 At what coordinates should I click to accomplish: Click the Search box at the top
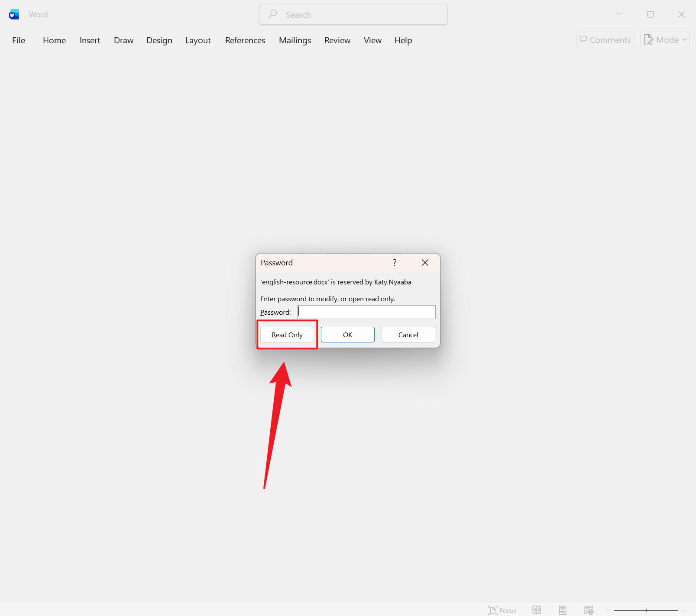pos(353,14)
